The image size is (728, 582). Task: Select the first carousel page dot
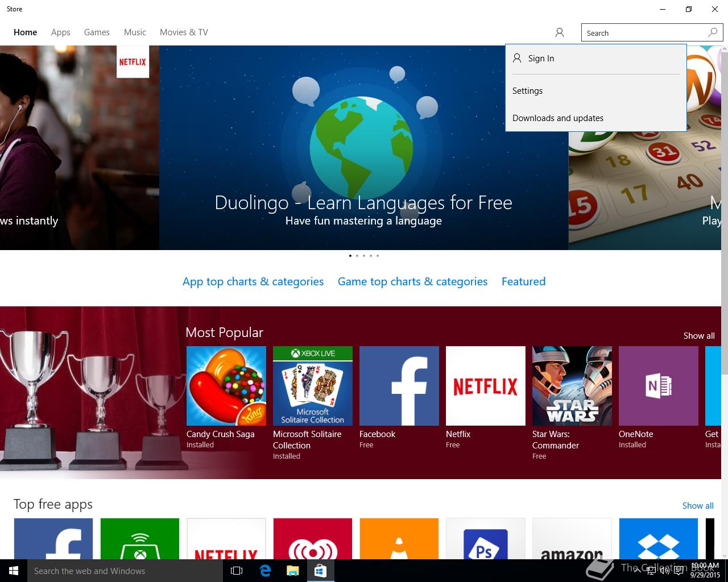tap(350, 256)
